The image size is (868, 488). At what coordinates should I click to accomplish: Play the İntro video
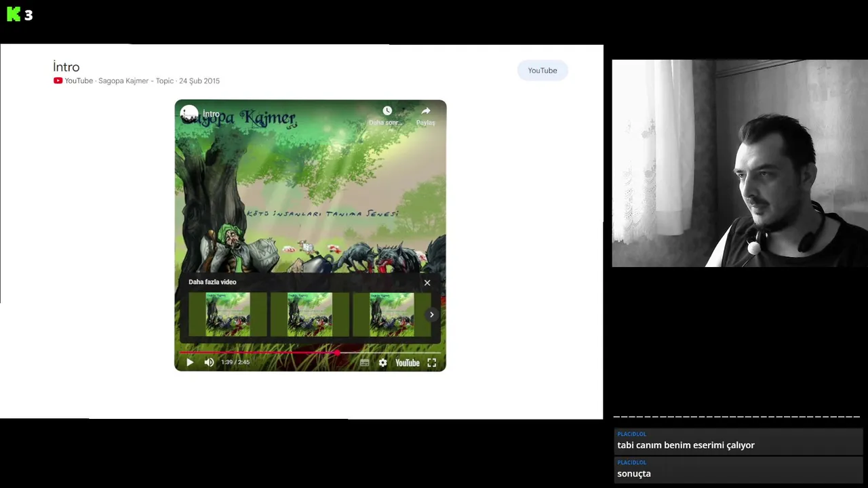(x=190, y=363)
